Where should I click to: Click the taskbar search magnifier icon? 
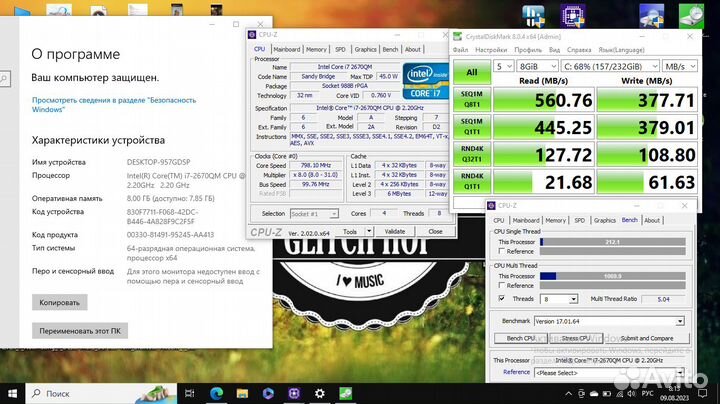(x=36, y=393)
